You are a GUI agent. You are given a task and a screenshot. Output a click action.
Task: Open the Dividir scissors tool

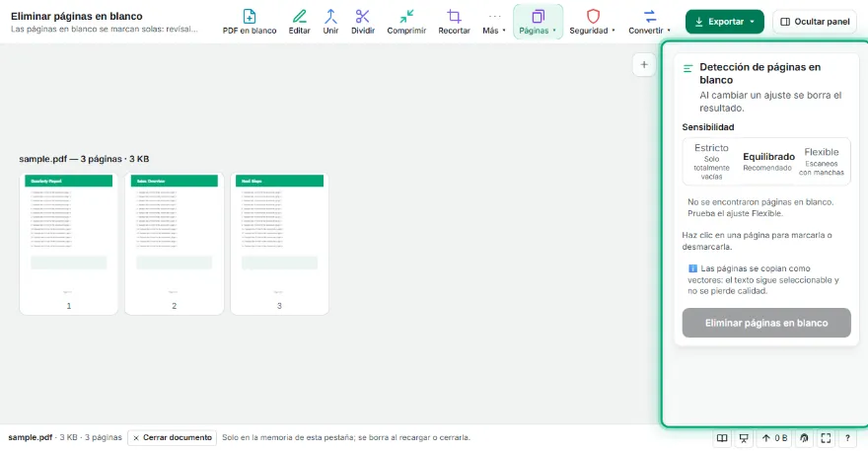click(363, 22)
